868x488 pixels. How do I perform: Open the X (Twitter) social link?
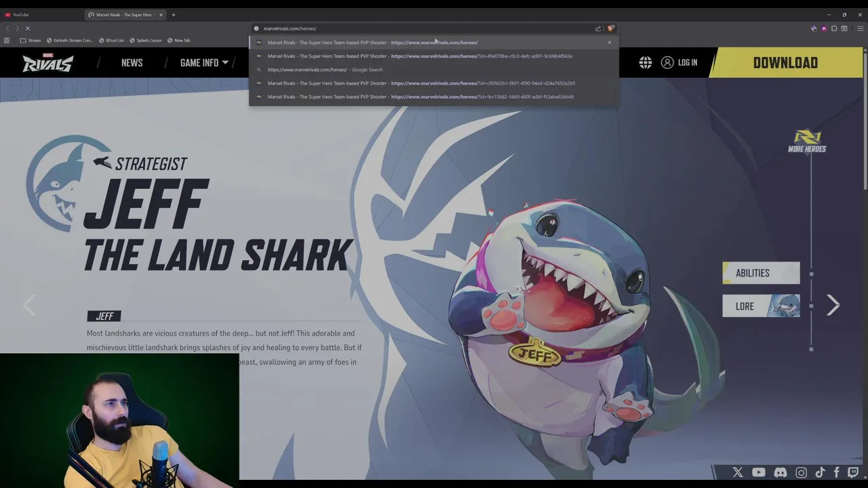738,472
